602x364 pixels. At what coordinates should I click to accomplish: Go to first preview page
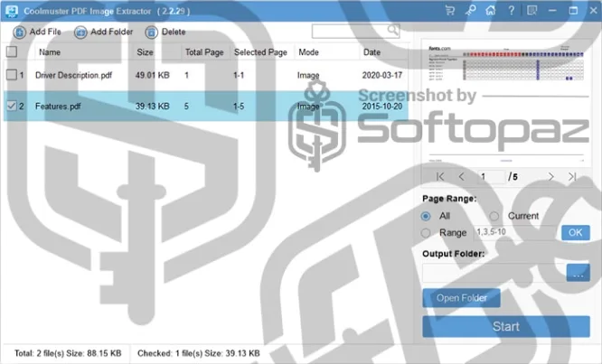[x=440, y=176]
